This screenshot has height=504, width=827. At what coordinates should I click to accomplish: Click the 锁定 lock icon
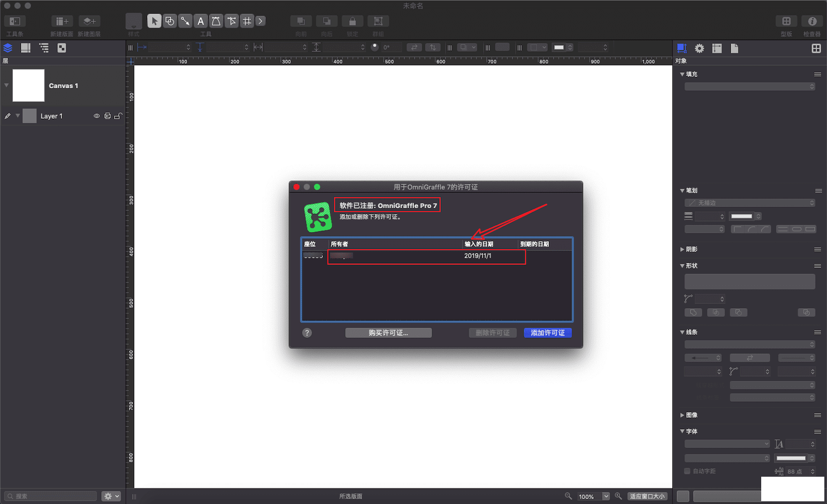pos(353,21)
